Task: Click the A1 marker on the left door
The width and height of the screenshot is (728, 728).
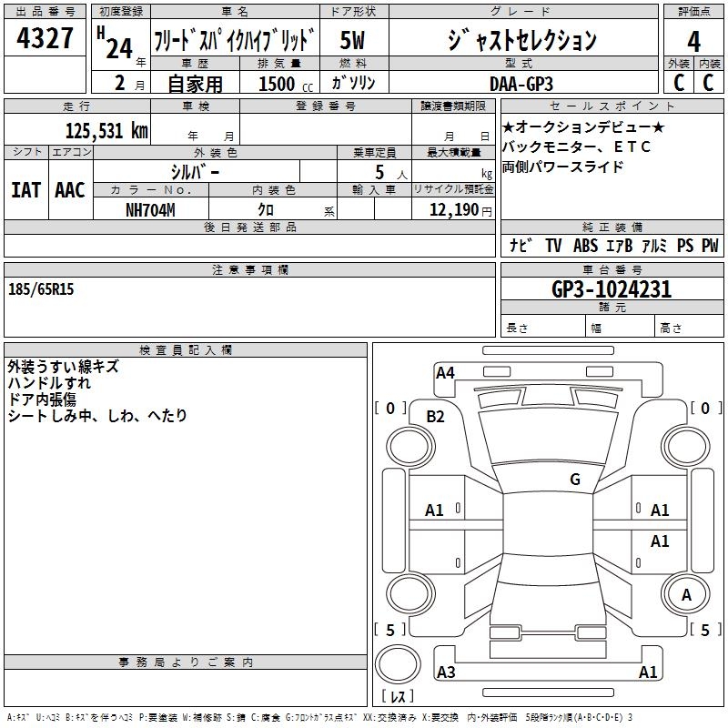Action: point(435,511)
